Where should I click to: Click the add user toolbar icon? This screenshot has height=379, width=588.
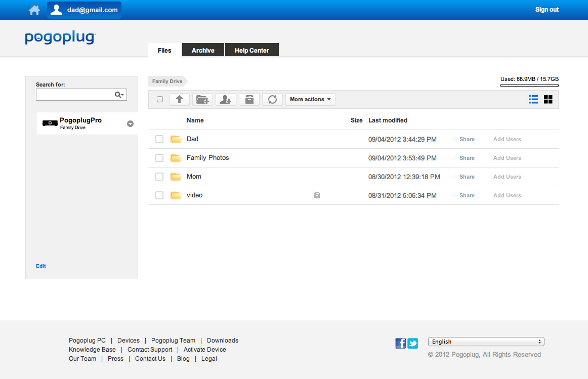point(226,100)
